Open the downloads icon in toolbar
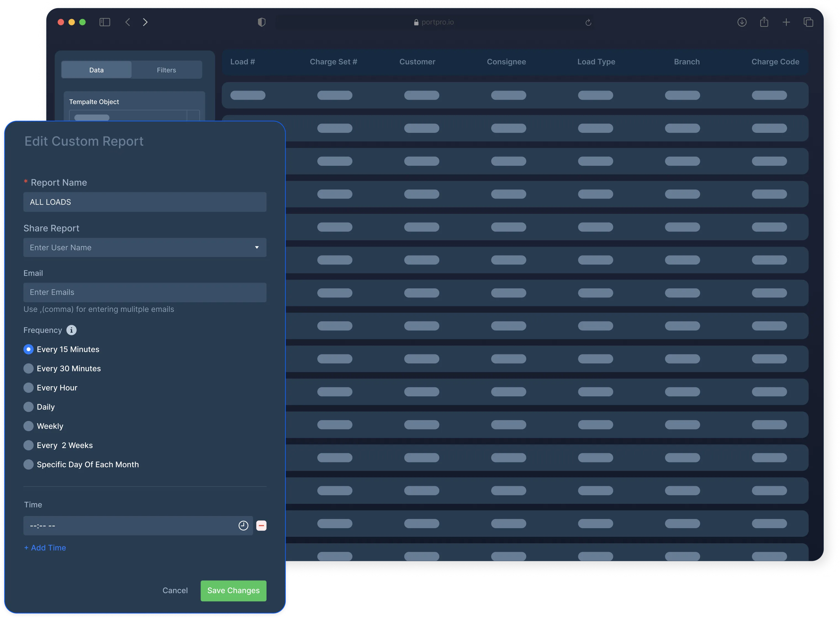The image size is (840, 619). click(742, 22)
